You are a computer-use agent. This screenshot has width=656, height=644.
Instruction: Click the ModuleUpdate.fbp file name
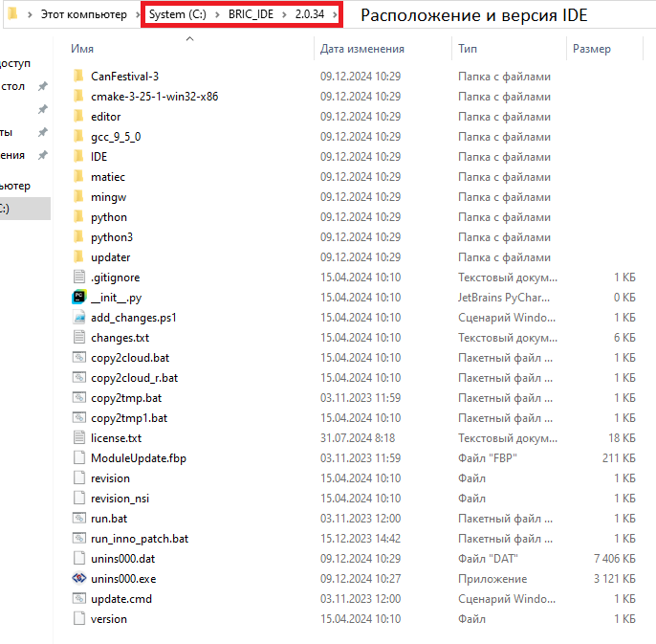pos(139,458)
